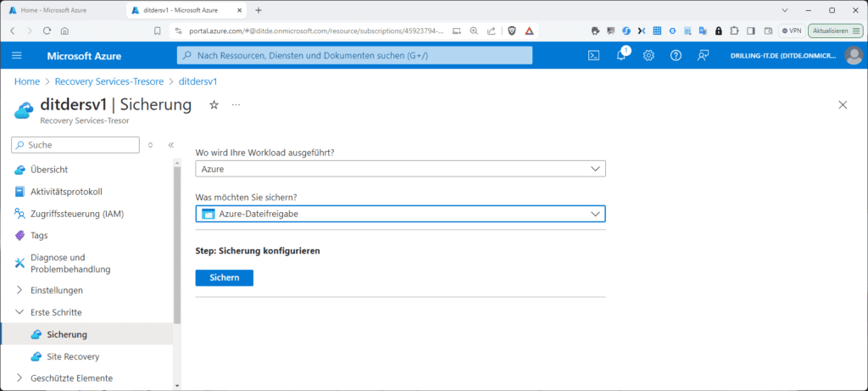Open a new browser tab

coord(259,10)
